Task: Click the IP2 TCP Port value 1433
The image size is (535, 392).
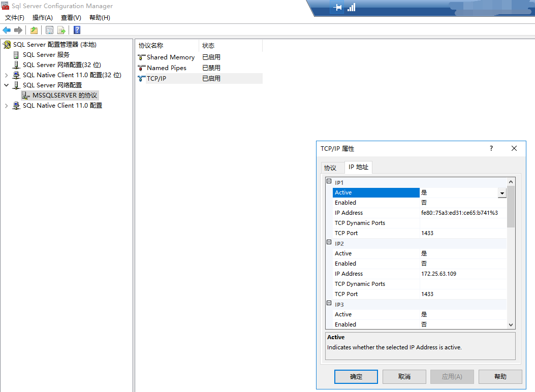Action: (x=427, y=294)
